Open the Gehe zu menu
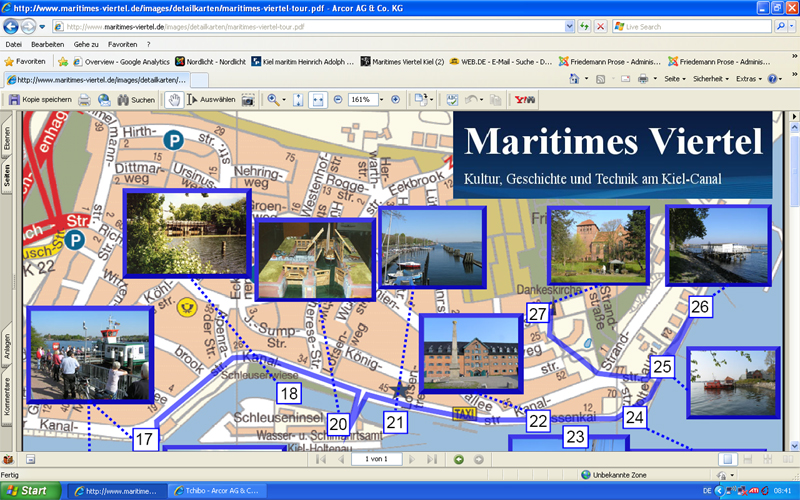This screenshot has height=500, width=800. 86,44
